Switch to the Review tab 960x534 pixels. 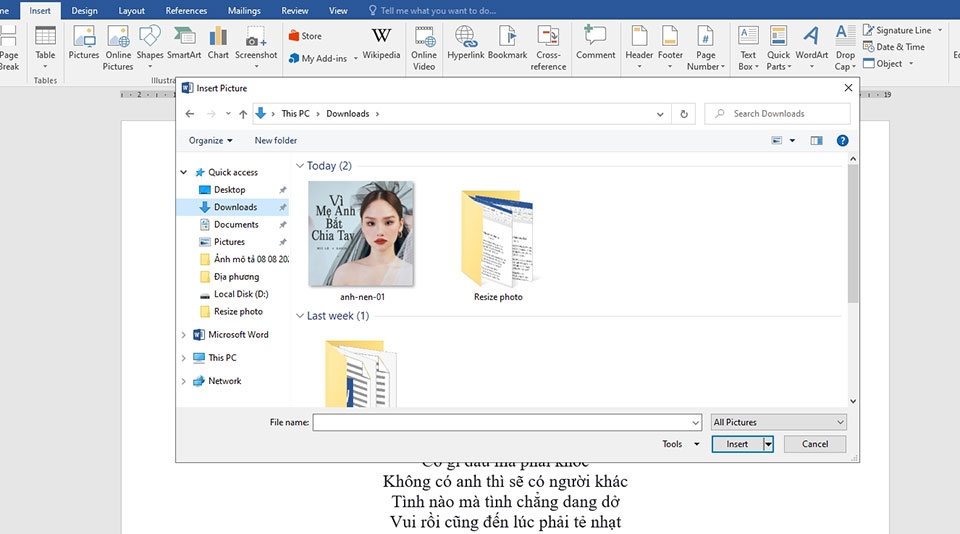point(294,10)
